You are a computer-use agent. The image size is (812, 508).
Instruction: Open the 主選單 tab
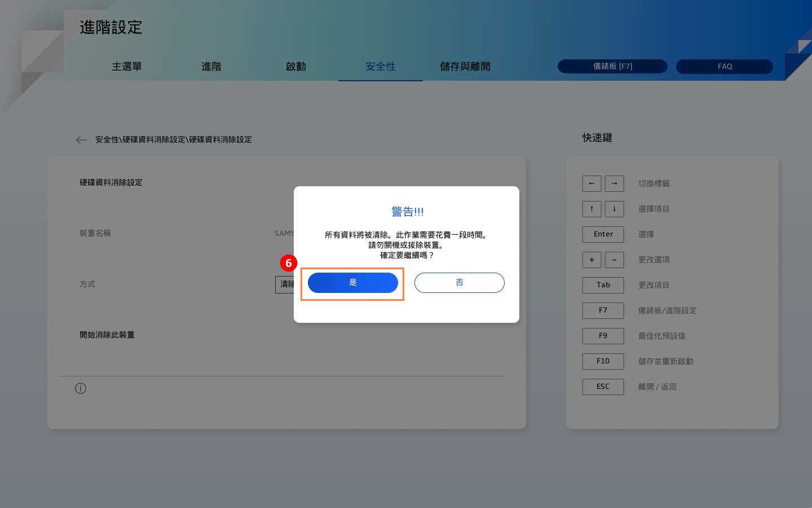pyautogui.click(x=127, y=67)
